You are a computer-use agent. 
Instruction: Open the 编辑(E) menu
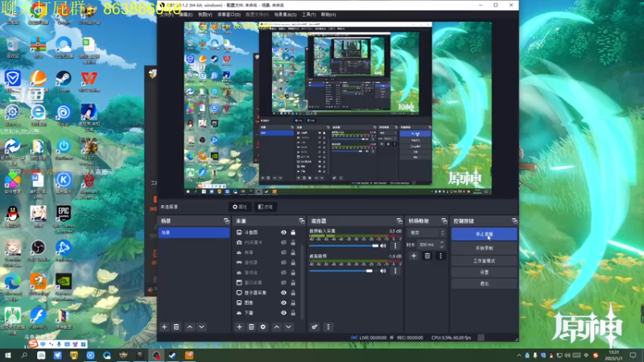click(186, 14)
